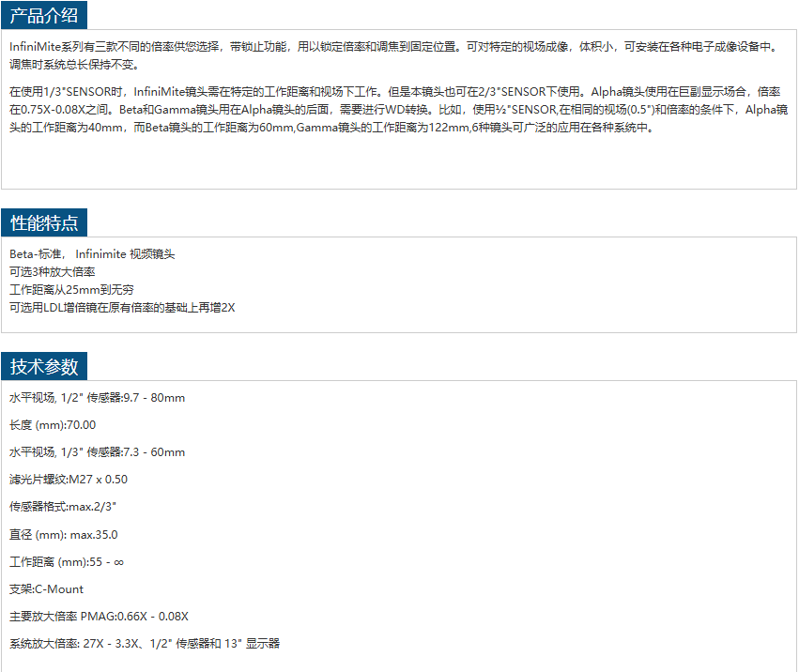Select the 长度 (mm):70.00 spec line

coord(53,425)
